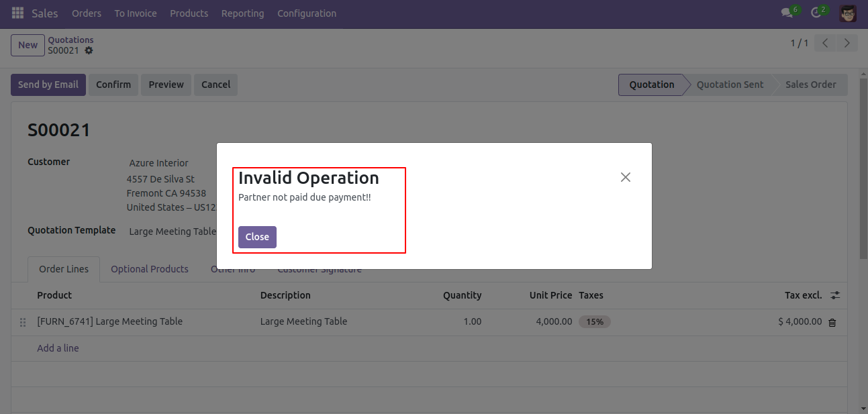Open the To Invoice menu

(136, 13)
